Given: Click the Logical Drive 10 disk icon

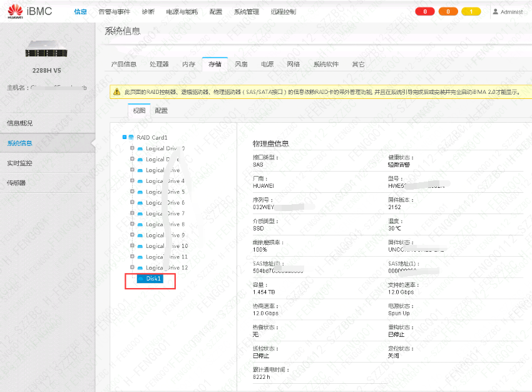Looking at the screenshot, I should (x=140, y=246).
